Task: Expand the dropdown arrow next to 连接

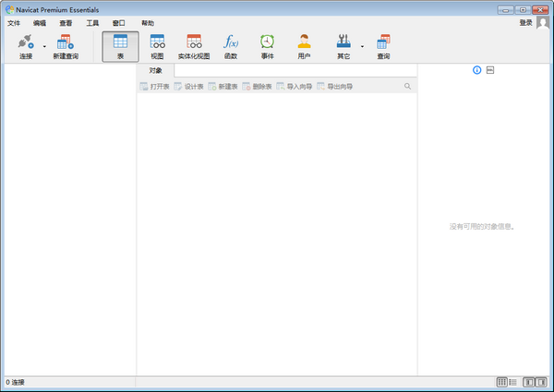Action: pos(44,45)
